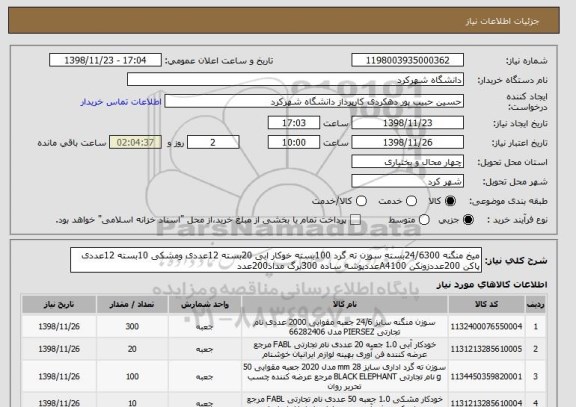This screenshot has width=576, height=407.
Task: Click the نام کالا column header
Action: tap(345, 305)
